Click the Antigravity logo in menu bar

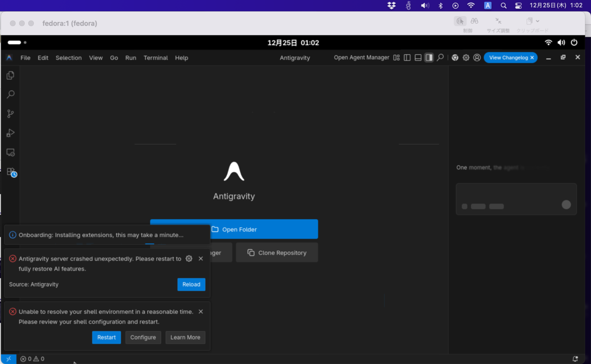click(x=9, y=58)
